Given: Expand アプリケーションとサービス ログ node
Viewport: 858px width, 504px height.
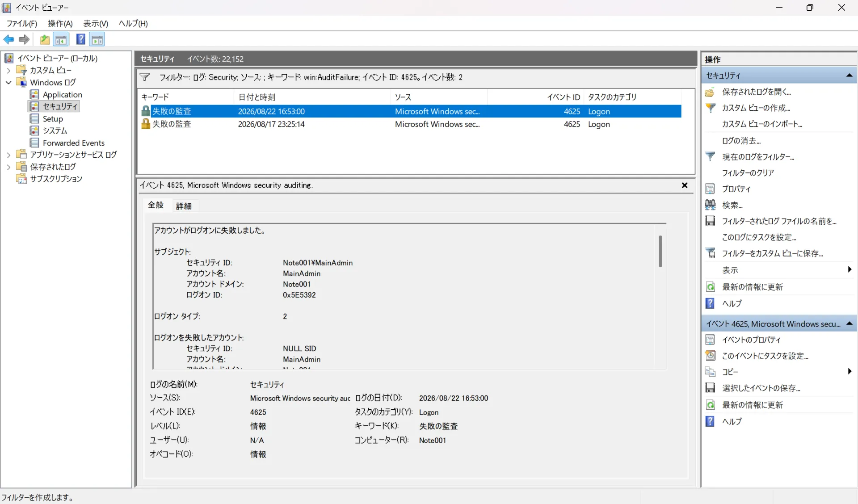Looking at the screenshot, I should (x=8, y=155).
